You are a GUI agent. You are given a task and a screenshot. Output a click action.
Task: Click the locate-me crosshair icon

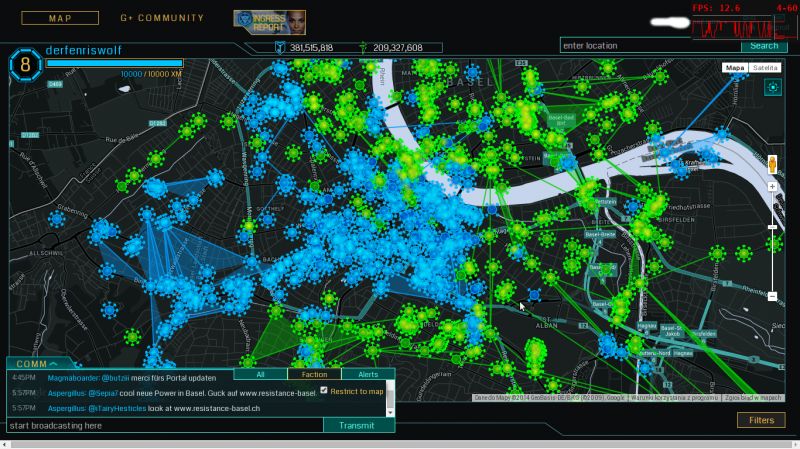[773, 87]
